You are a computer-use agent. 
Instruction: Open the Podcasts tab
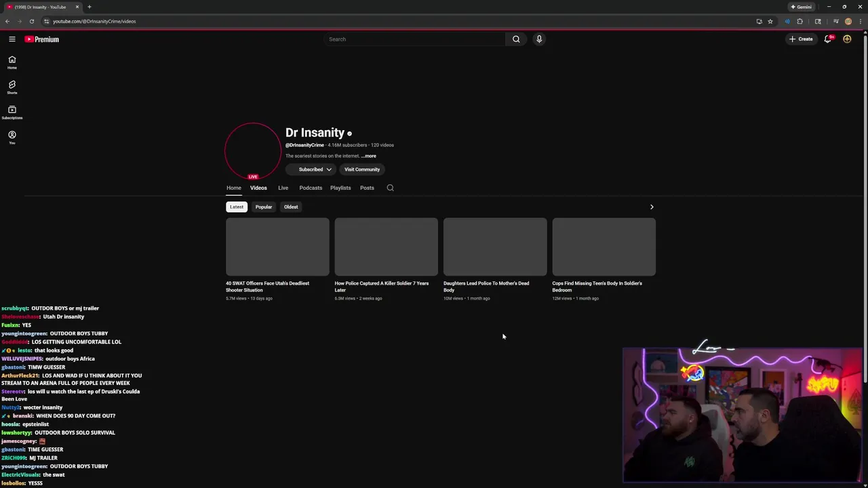click(311, 188)
